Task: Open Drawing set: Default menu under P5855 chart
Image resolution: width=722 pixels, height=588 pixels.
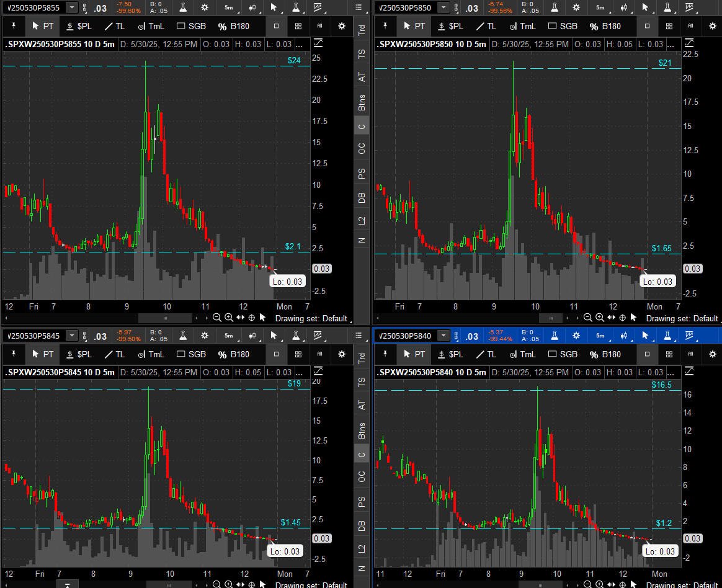Action: [x=311, y=318]
